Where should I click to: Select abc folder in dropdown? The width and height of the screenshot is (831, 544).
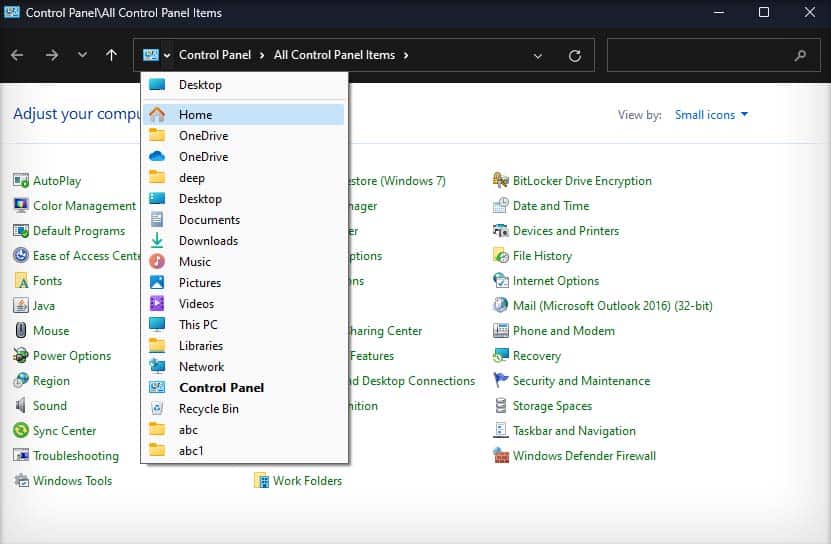click(243, 429)
